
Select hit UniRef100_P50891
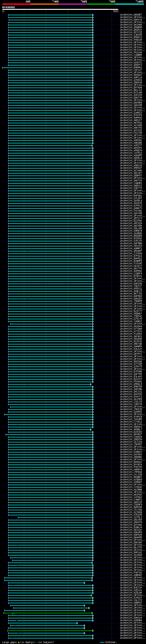click(x=131, y=382)
